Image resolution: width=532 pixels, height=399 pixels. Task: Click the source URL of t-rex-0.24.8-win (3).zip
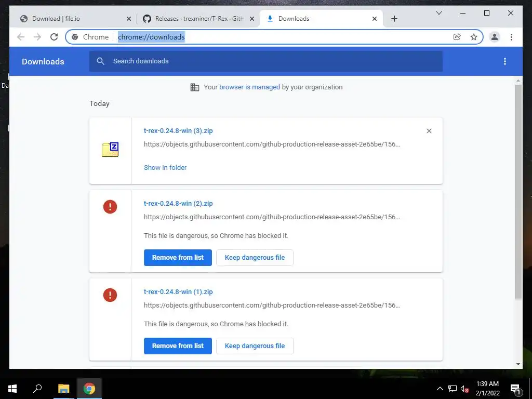[272, 144]
